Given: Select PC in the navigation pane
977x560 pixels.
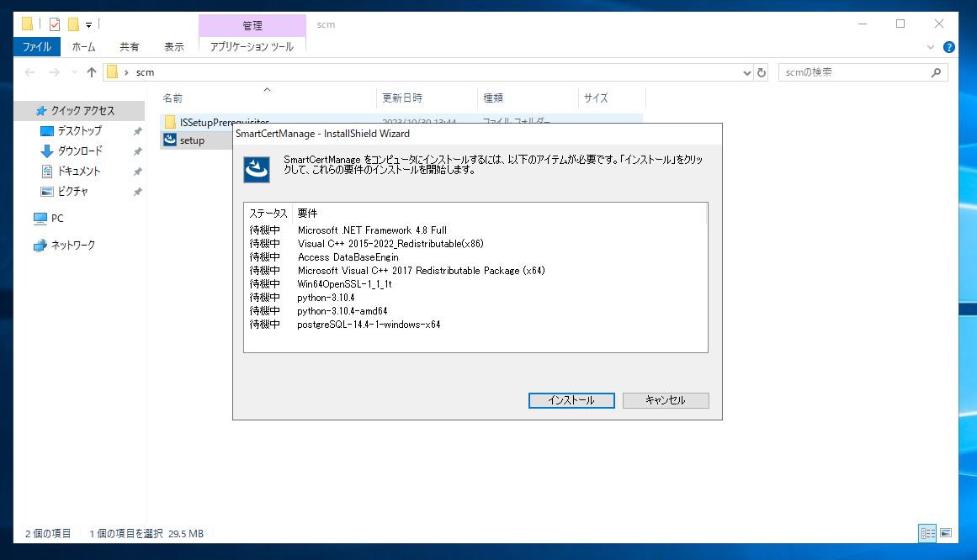Looking at the screenshot, I should pyautogui.click(x=56, y=218).
